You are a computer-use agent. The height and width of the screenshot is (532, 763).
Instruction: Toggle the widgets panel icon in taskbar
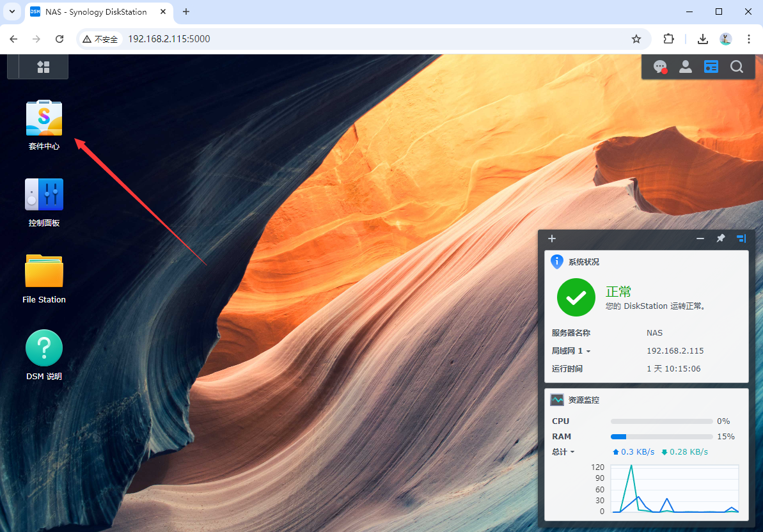711,66
